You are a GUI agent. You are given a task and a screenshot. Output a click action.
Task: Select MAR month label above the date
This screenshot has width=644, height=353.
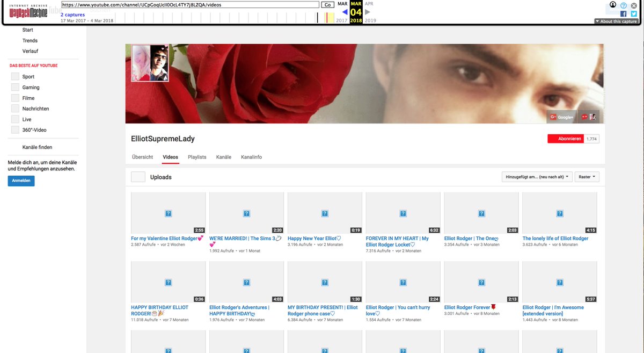pyautogui.click(x=356, y=4)
